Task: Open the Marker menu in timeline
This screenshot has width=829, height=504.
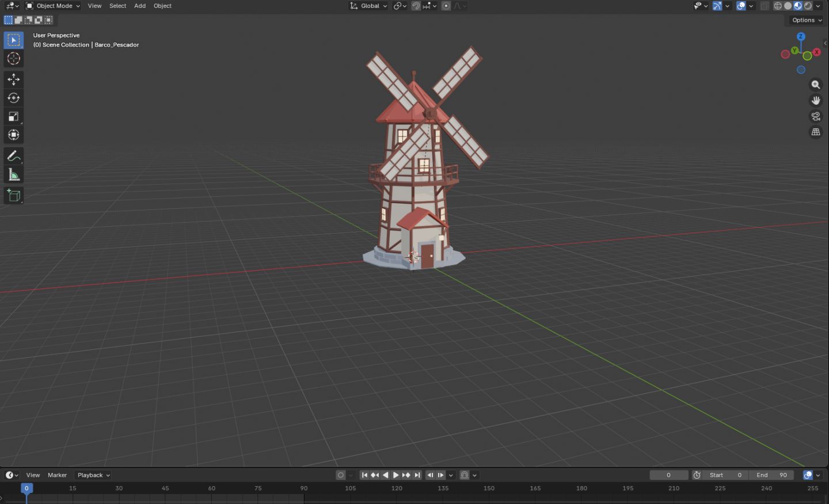Action: click(57, 475)
